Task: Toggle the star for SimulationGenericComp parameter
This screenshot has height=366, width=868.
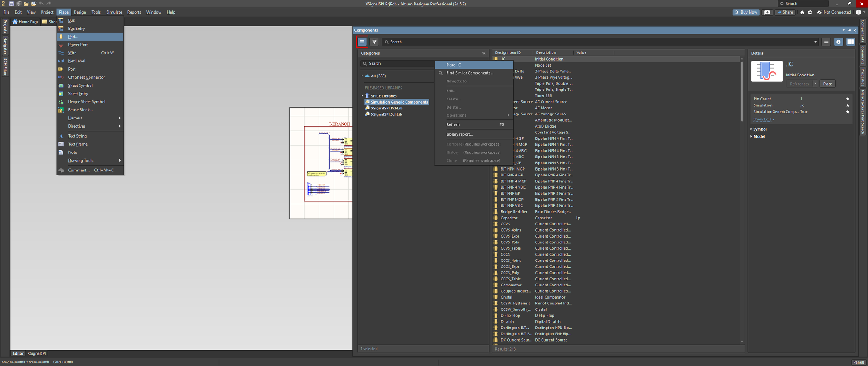Action: [848, 112]
